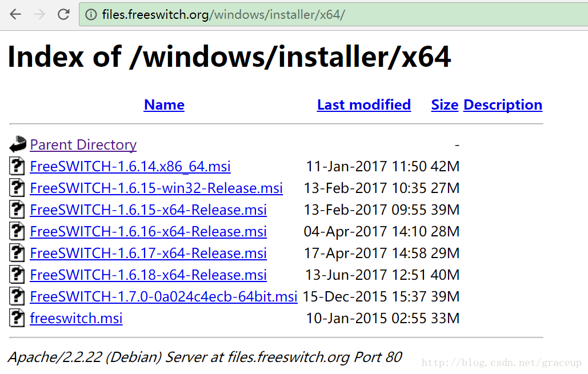Download FreeSWITCH-1.6.17-x64-Release.msi

click(149, 254)
